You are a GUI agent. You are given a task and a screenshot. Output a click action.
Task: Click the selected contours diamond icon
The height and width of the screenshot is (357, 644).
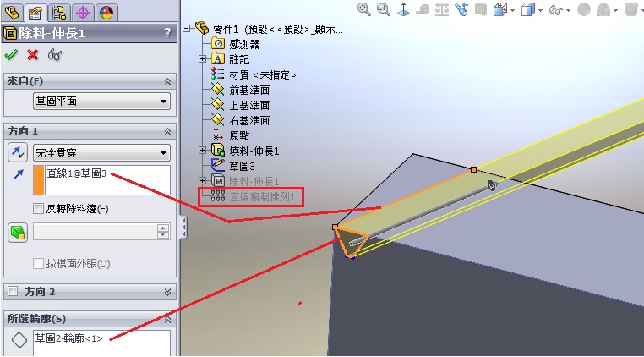[x=19, y=340]
